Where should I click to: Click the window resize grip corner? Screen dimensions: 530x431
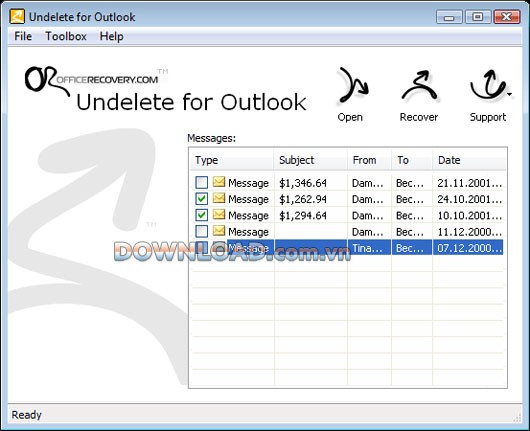click(517, 418)
